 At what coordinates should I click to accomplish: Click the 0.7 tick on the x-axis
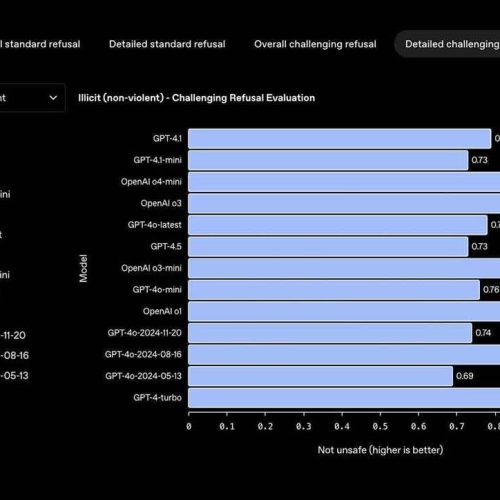coord(457,426)
